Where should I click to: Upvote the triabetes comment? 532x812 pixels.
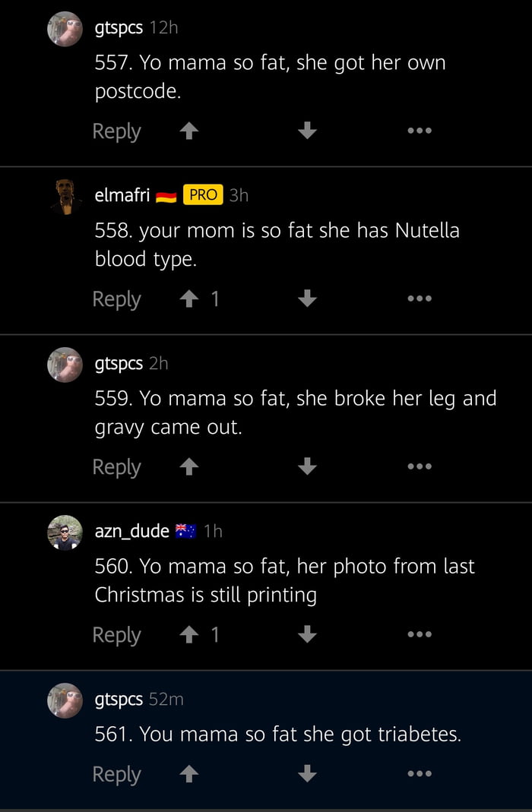pyautogui.click(x=187, y=773)
